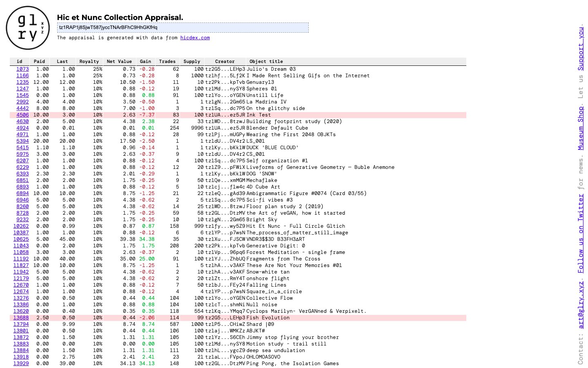Sort by the Last column header
The height and width of the screenshot is (368, 588).
coord(62,61)
